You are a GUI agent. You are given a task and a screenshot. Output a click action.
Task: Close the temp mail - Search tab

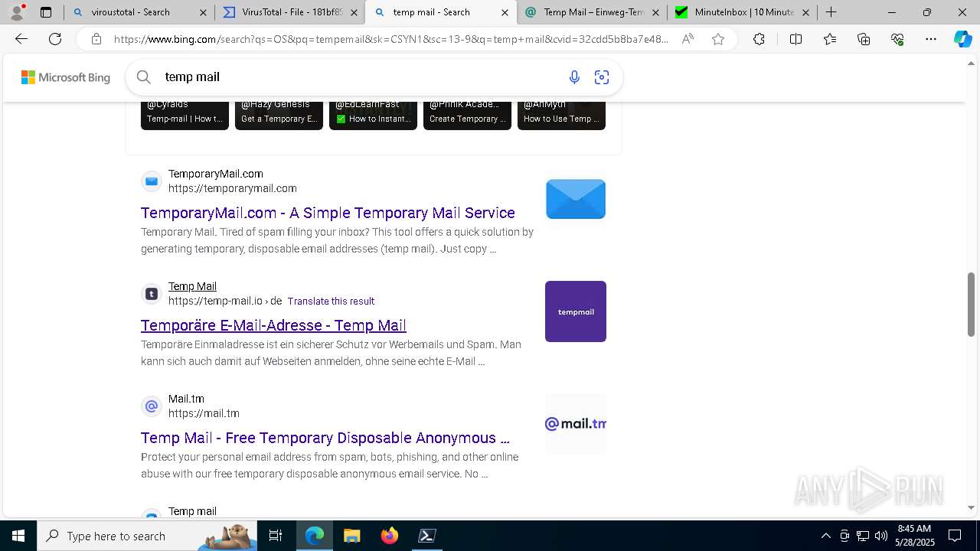(504, 12)
